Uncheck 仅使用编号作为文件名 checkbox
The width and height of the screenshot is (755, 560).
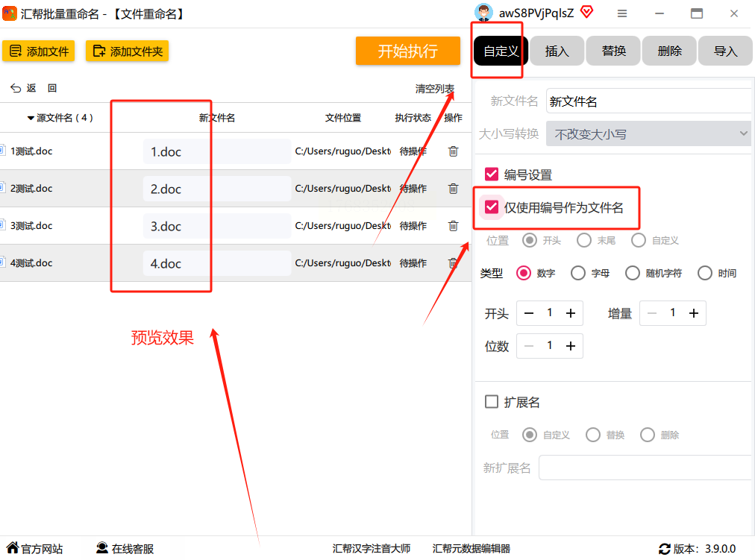491,207
